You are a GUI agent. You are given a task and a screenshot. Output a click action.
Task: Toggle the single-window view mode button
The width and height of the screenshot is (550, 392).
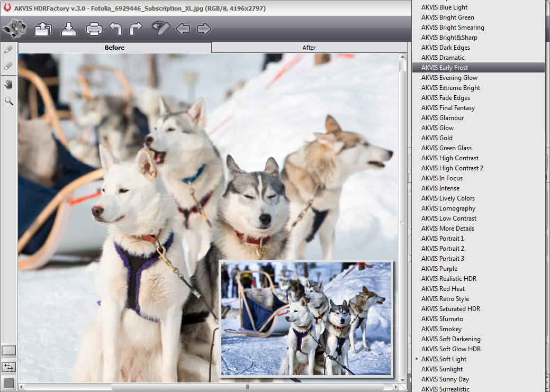click(9, 350)
